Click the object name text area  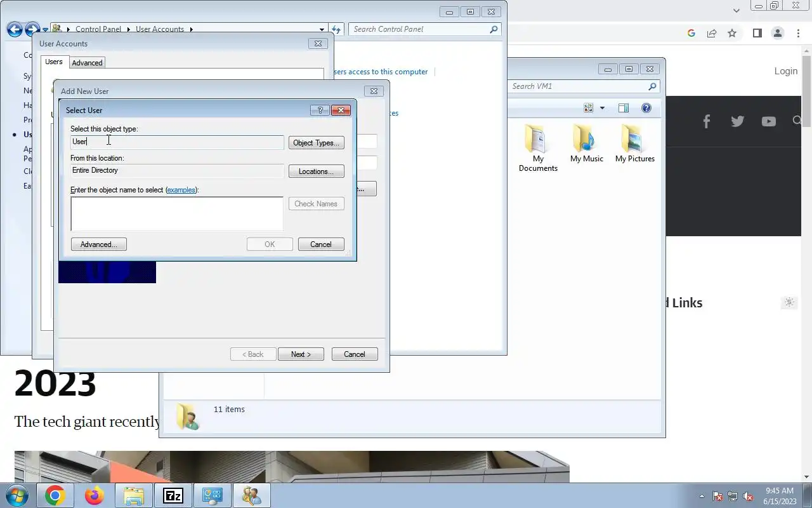click(x=177, y=213)
